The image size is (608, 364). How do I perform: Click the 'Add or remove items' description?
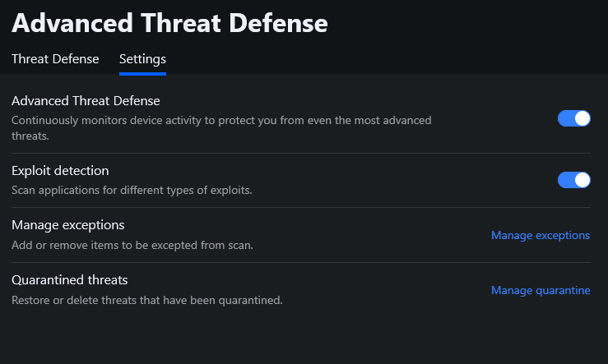click(132, 245)
